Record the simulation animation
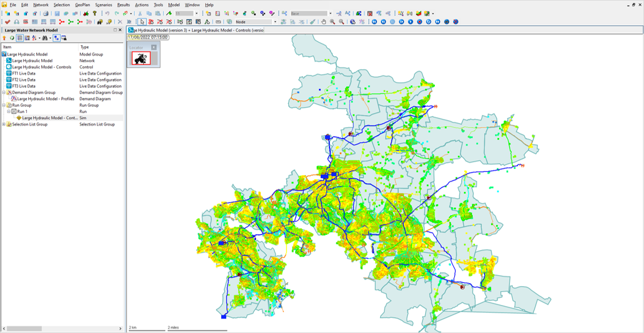 (x=419, y=21)
